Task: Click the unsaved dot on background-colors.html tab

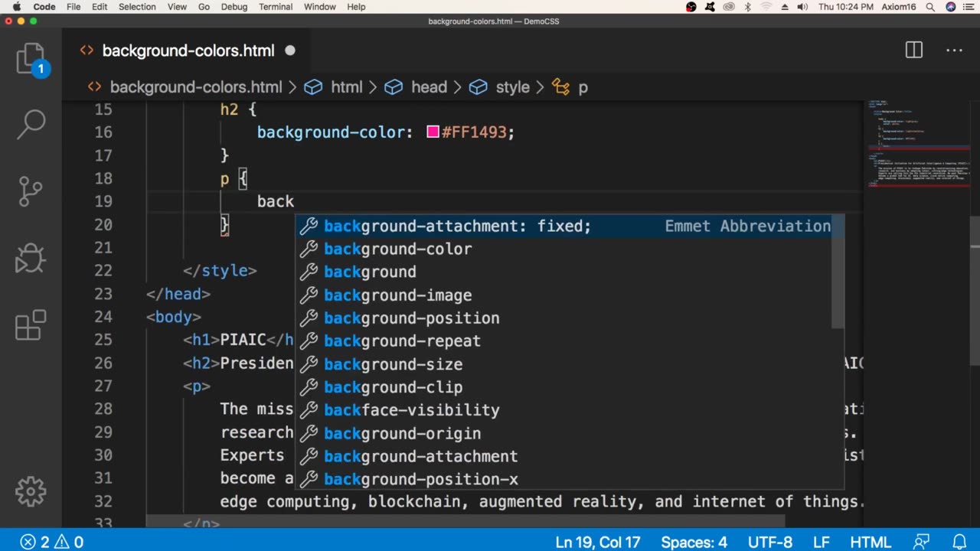Action: click(290, 51)
